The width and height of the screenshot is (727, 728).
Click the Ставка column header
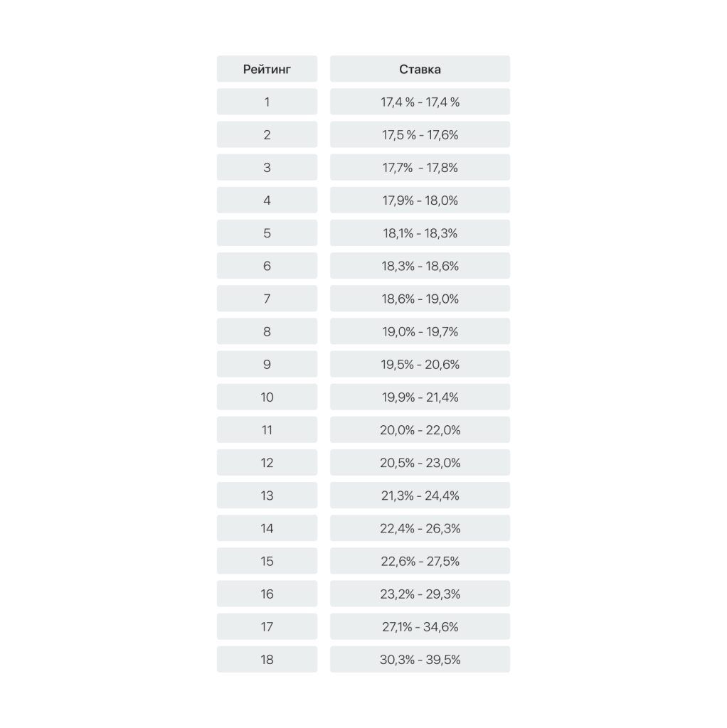click(420, 69)
